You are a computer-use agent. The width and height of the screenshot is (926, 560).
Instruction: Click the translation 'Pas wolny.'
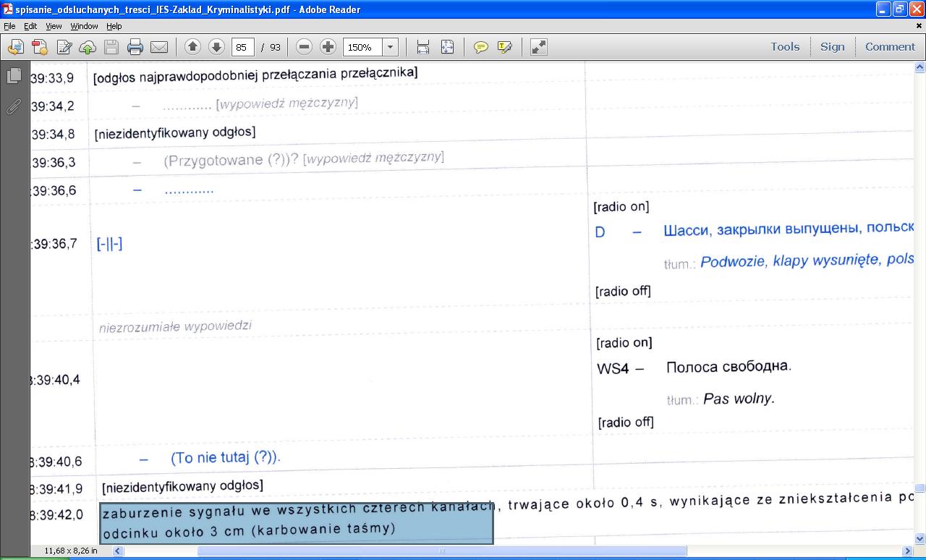(x=739, y=398)
